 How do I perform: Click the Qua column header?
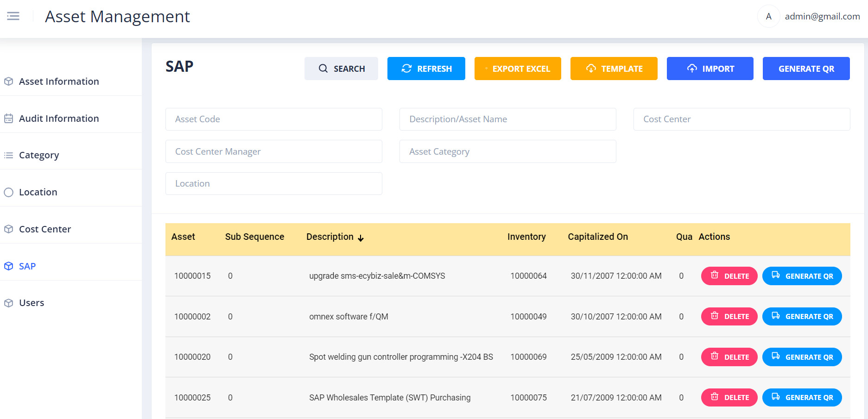[684, 237]
